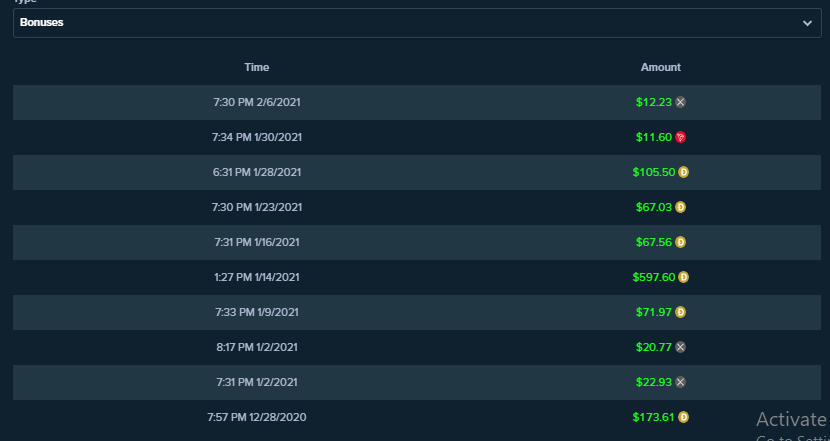Select the time 7:30 PM 2/6/2021
The image size is (830, 441).
[257, 102]
